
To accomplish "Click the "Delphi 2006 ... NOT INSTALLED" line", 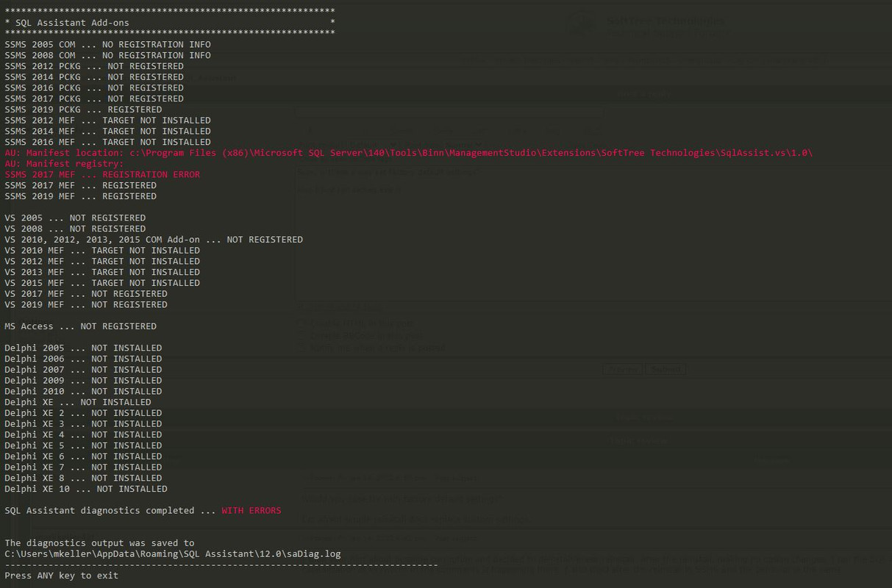I will 83,359.
